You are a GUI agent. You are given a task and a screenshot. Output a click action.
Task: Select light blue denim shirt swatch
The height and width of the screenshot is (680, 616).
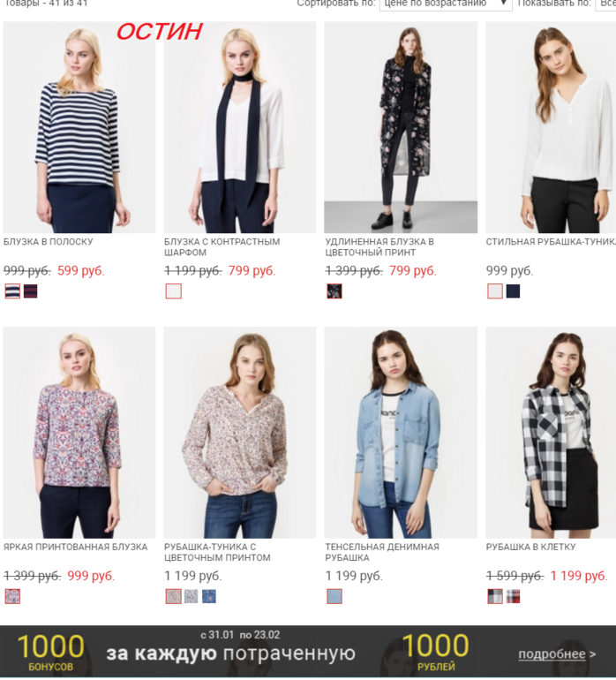coord(334,596)
